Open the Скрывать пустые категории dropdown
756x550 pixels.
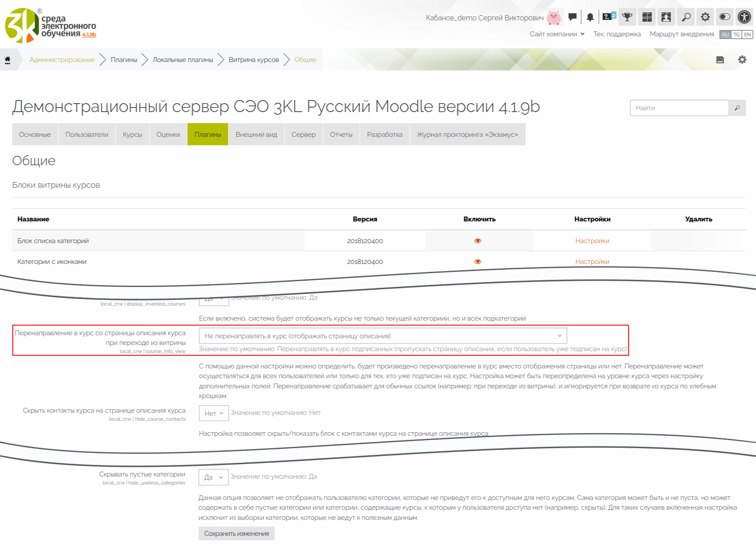pos(213,477)
